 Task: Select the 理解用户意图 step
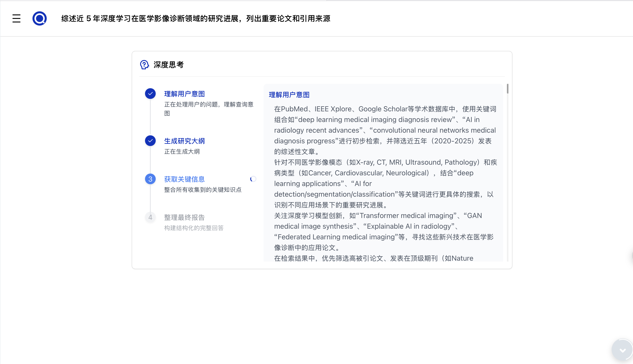(184, 94)
